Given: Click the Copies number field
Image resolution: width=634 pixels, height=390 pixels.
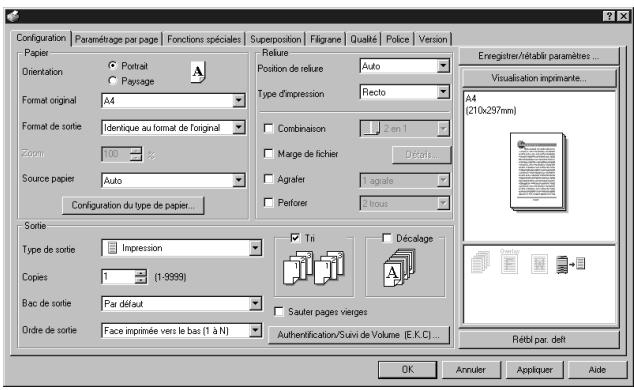Looking at the screenshot, I should [x=117, y=277].
